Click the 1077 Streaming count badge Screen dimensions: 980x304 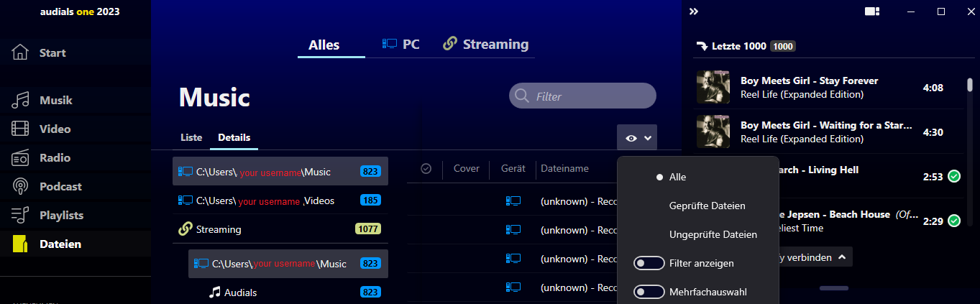368,229
